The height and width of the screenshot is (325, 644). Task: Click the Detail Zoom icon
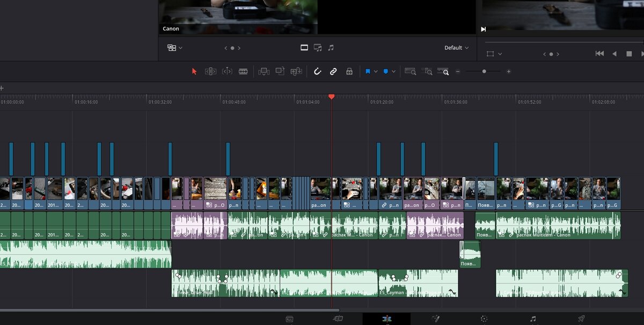coord(427,71)
